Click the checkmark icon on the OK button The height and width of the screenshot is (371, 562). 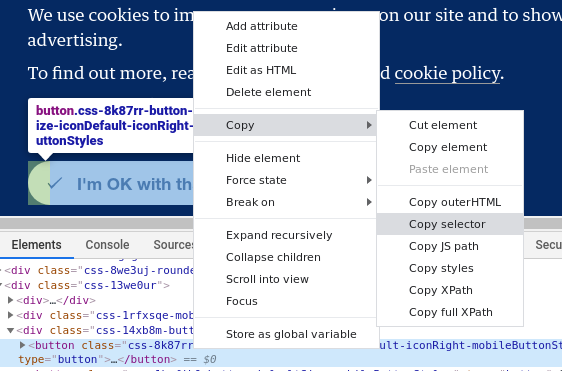pyautogui.click(x=55, y=184)
